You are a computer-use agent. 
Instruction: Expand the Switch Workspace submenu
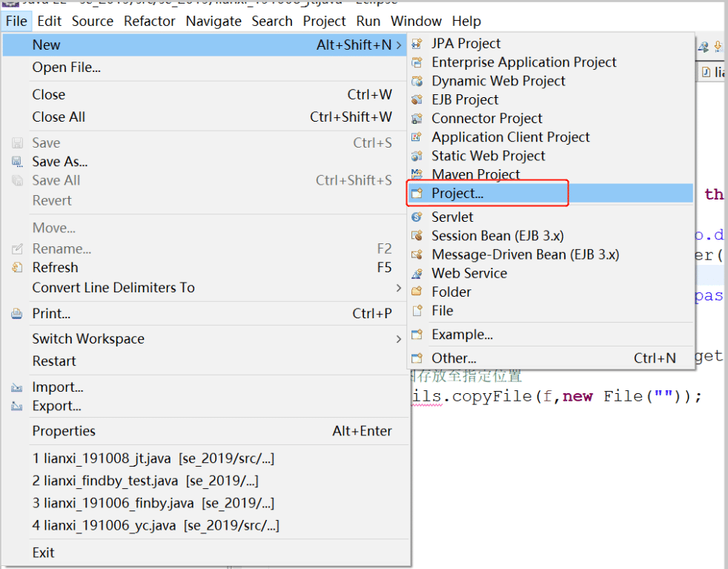pyautogui.click(x=399, y=339)
